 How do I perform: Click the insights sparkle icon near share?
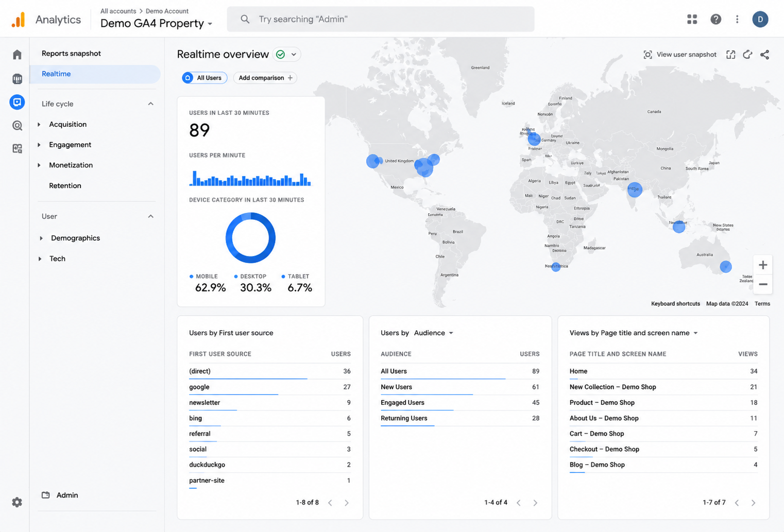click(x=747, y=55)
